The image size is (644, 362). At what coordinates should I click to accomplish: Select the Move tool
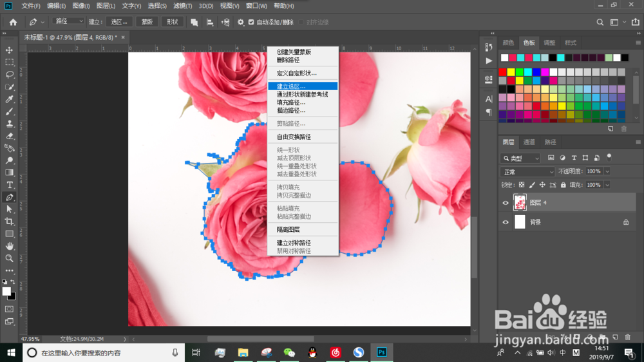coord(9,50)
